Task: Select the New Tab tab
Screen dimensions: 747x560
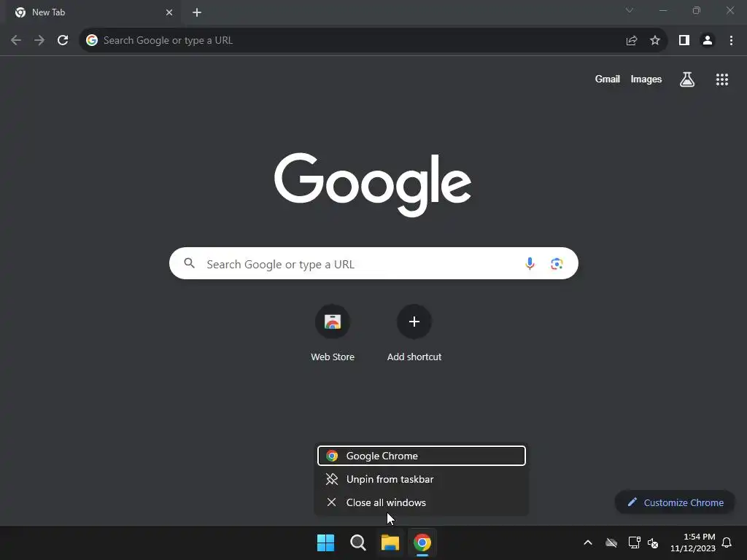Action: tap(93, 13)
